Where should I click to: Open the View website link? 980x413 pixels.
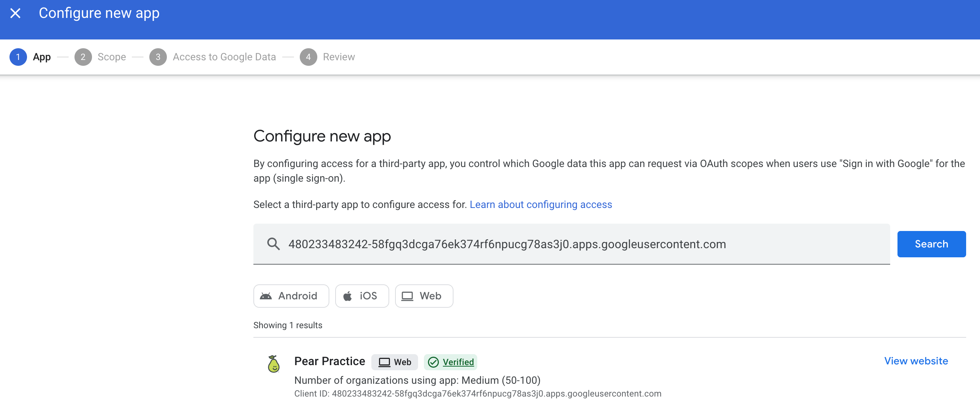pos(916,360)
